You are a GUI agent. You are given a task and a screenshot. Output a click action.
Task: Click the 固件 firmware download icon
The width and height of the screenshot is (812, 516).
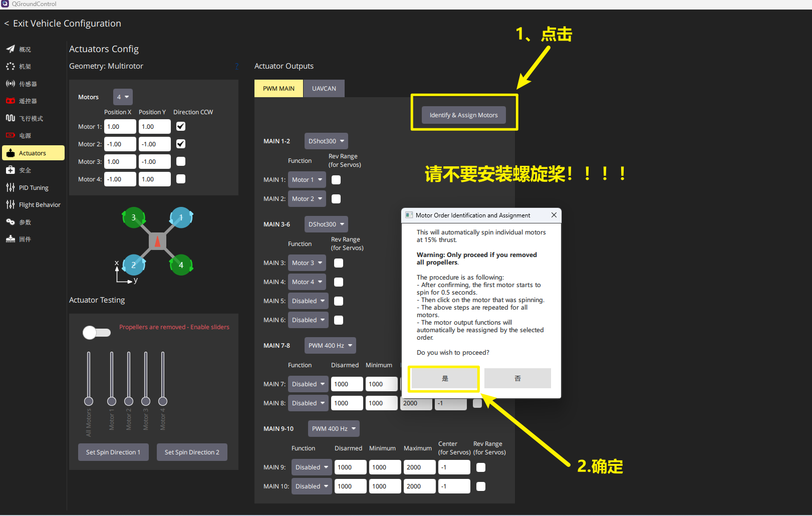pyautogui.click(x=11, y=239)
